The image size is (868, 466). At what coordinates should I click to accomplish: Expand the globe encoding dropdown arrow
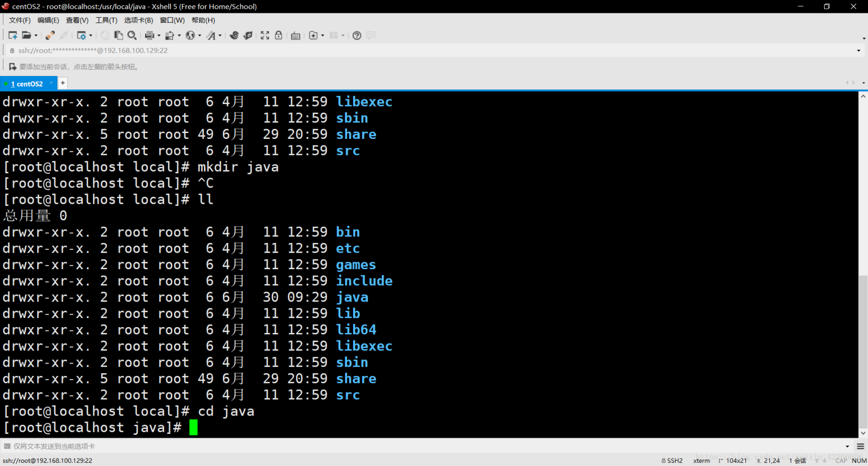[200, 35]
